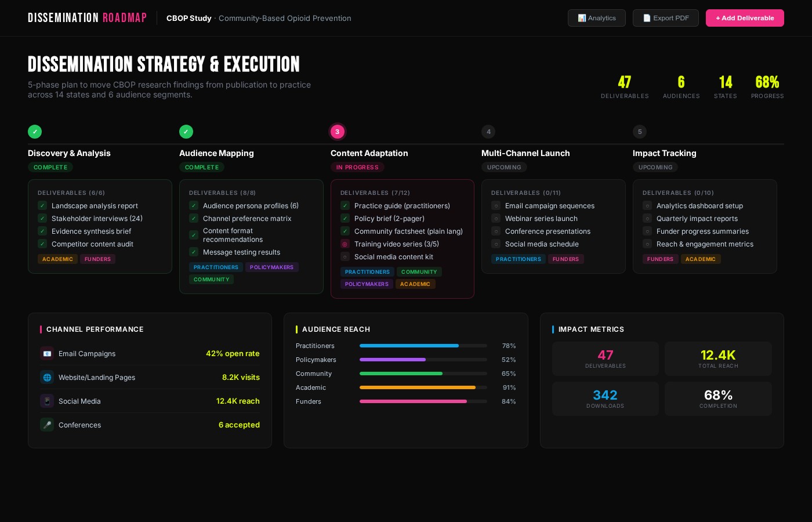Check off Quarterly impact reports
This screenshot has width=812, height=522.
[647, 218]
